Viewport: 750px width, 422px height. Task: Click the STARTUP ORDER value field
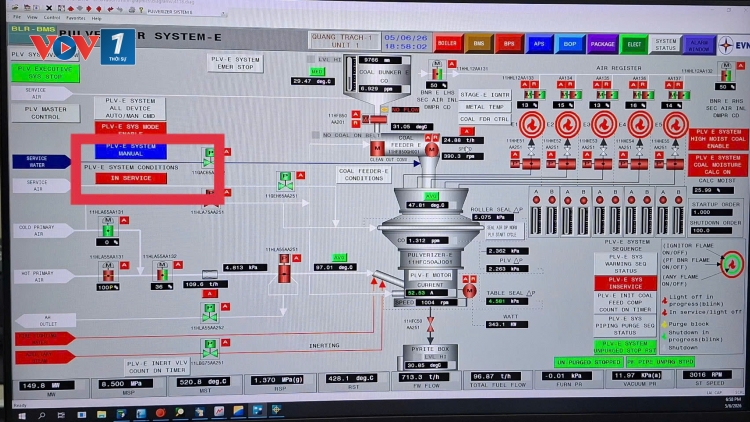[x=712, y=212]
